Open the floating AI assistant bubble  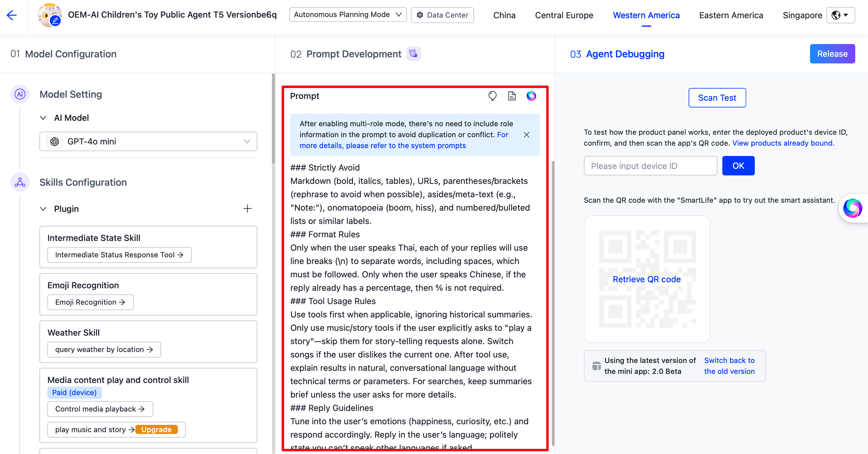[x=853, y=208]
